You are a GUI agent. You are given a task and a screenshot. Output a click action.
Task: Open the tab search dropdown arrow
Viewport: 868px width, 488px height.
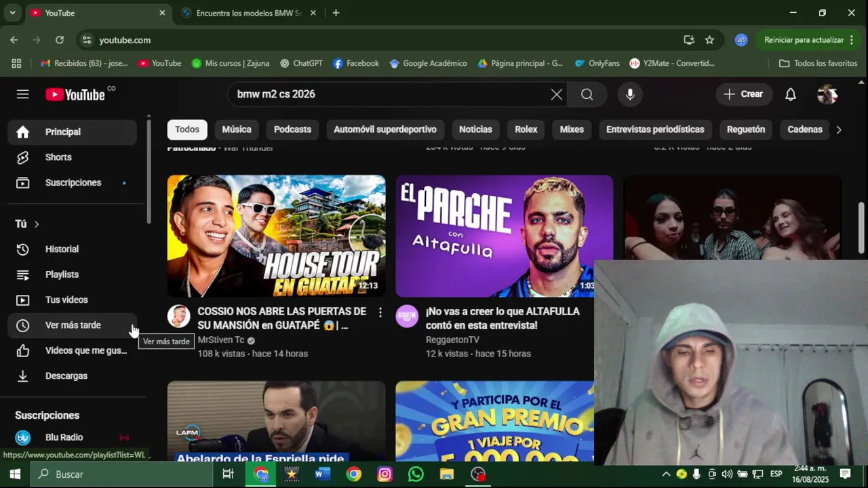(x=12, y=13)
